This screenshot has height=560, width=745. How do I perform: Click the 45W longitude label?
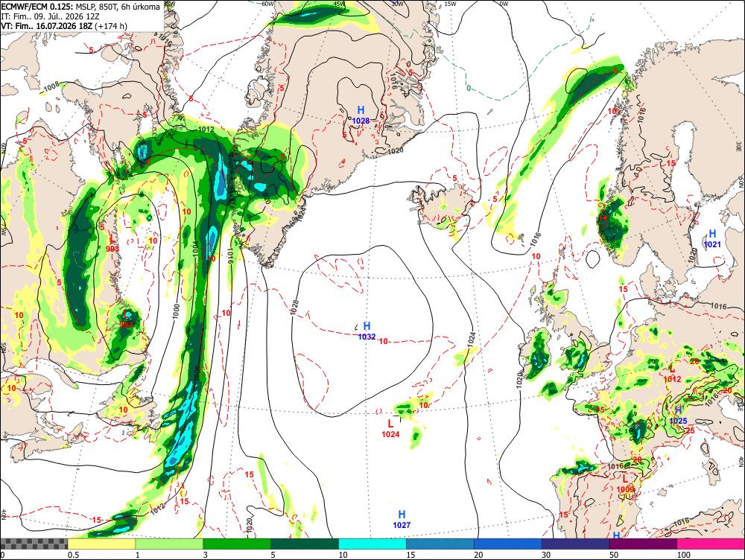(x=339, y=3)
